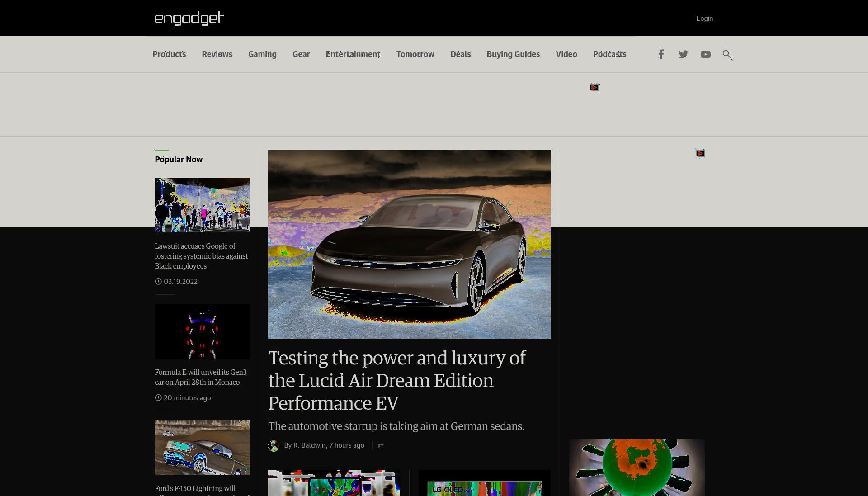This screenshot has height=496, width=868.
Task: Open the Google lawsuit article thumbnail
Action: click(x=202, y=205)
